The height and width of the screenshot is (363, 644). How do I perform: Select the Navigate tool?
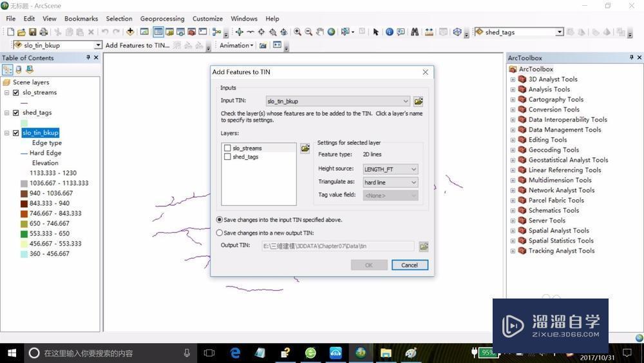240,32
